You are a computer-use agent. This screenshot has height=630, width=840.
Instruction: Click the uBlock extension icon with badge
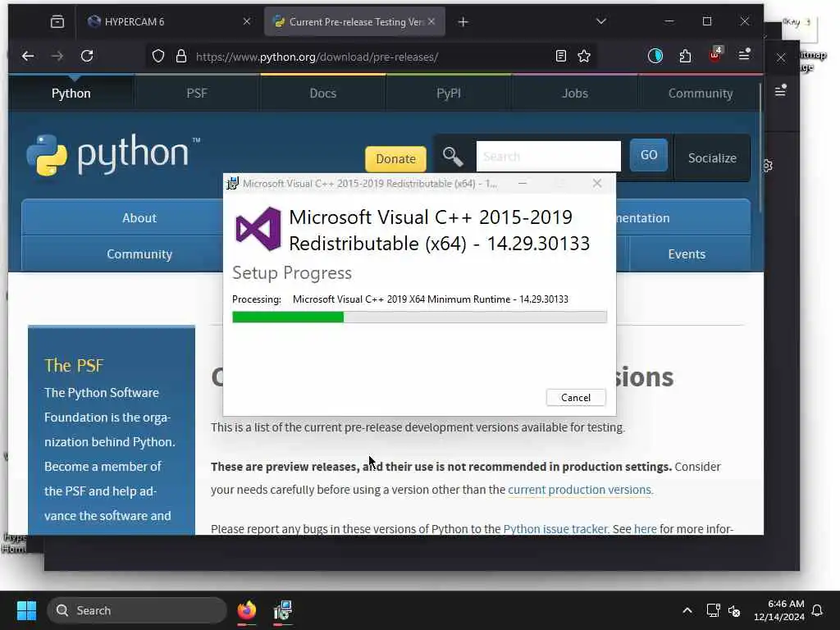pos(715,55)
